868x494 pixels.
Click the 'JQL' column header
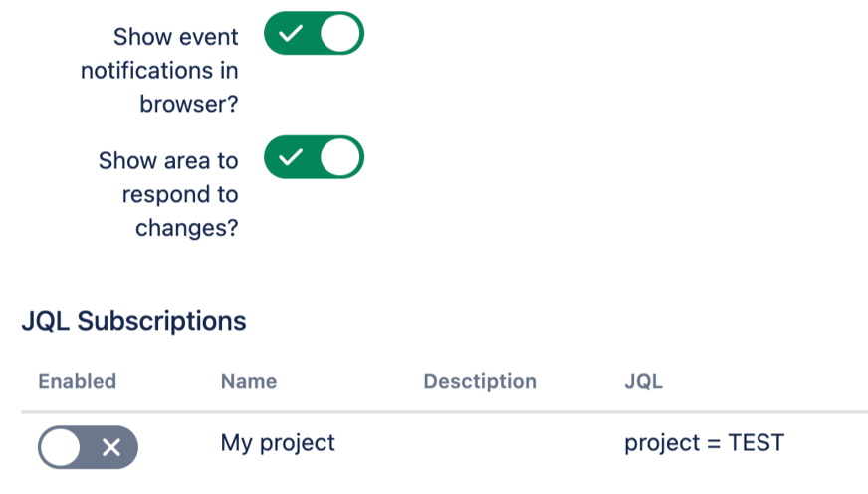pos(643,381)
